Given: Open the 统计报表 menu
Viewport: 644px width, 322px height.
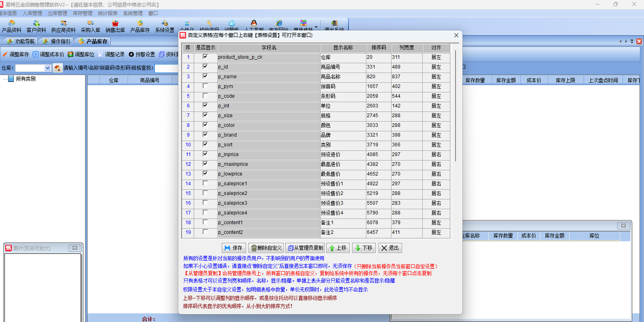Looking at the screenshot, I should (x=108, y=13).
